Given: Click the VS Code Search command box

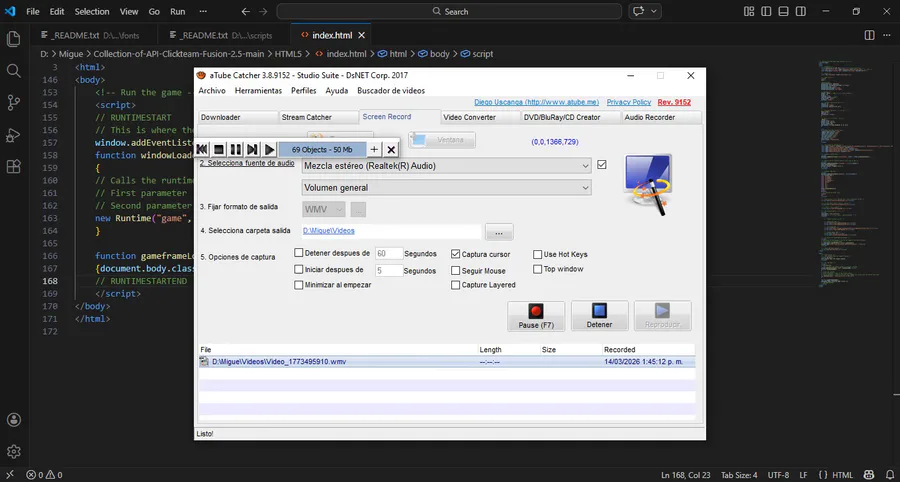Looking at the screenshot, I should pos(449,11).
